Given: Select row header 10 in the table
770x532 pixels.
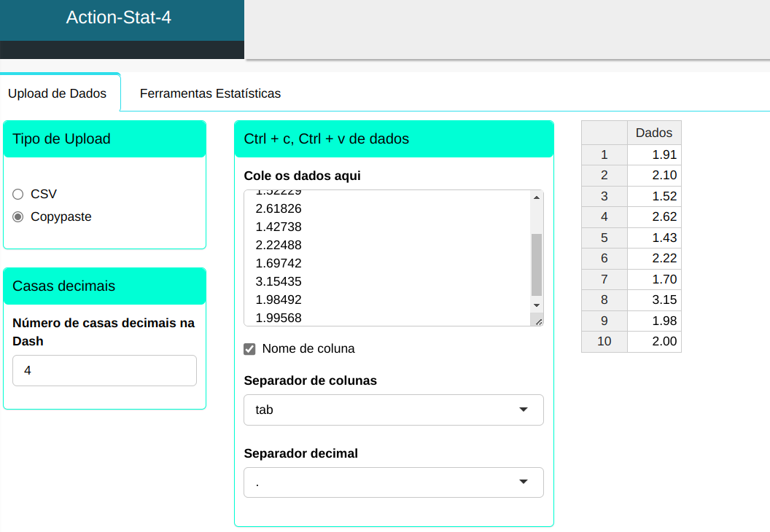Looking at the screenshot, I should click(x=604, y=341).
